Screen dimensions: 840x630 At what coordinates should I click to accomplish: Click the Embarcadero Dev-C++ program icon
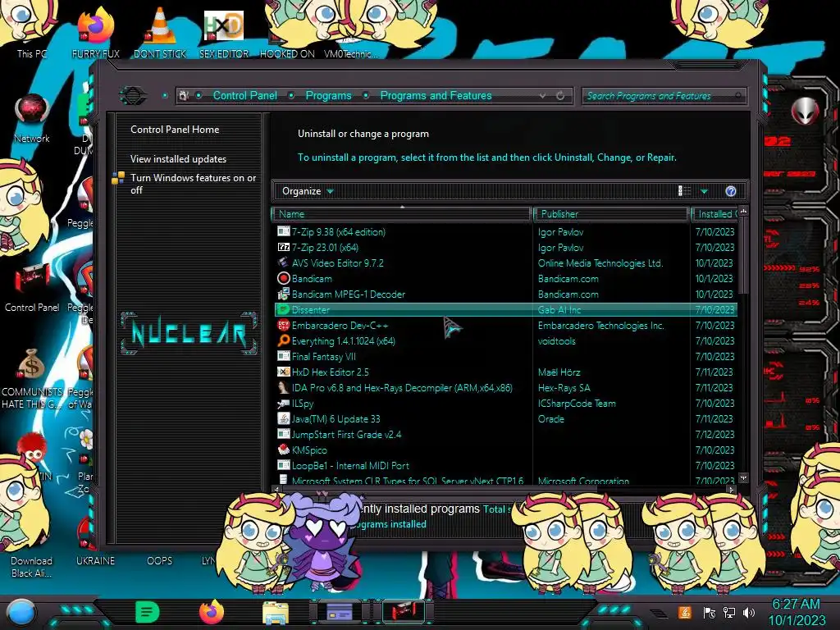tap(283, 325)
